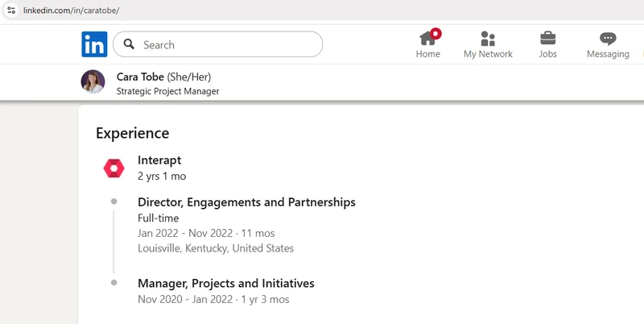Open the Messaging speech bubble icon
644x324 pixels.
coord(608,39)
